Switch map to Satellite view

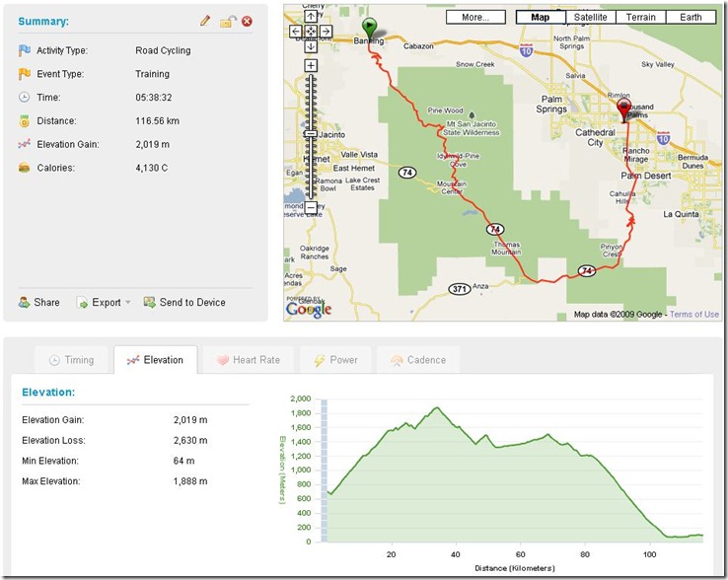(591, 17)
